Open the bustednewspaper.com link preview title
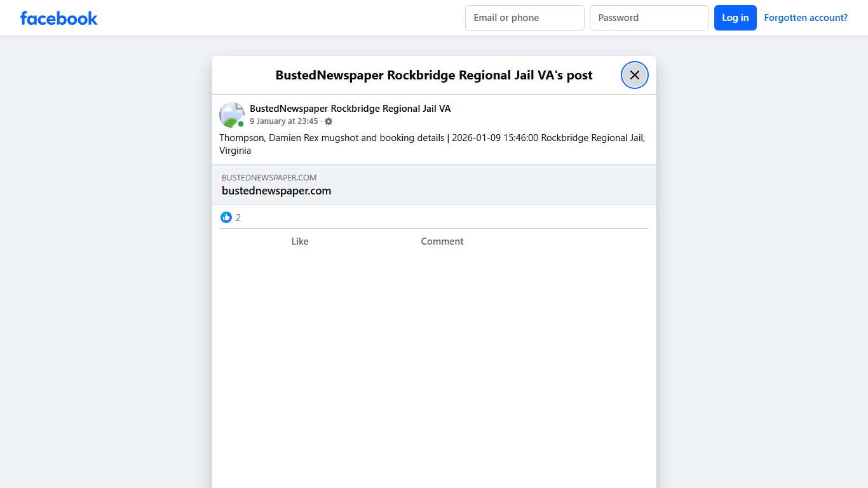Image resolution: width=868 pixels, height=488 pixels. point(276,191)
